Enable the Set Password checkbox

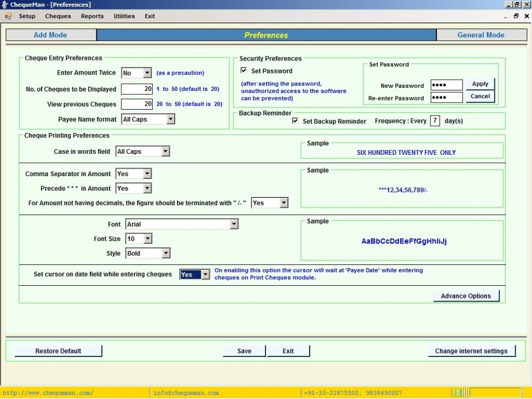coord(244,70)
